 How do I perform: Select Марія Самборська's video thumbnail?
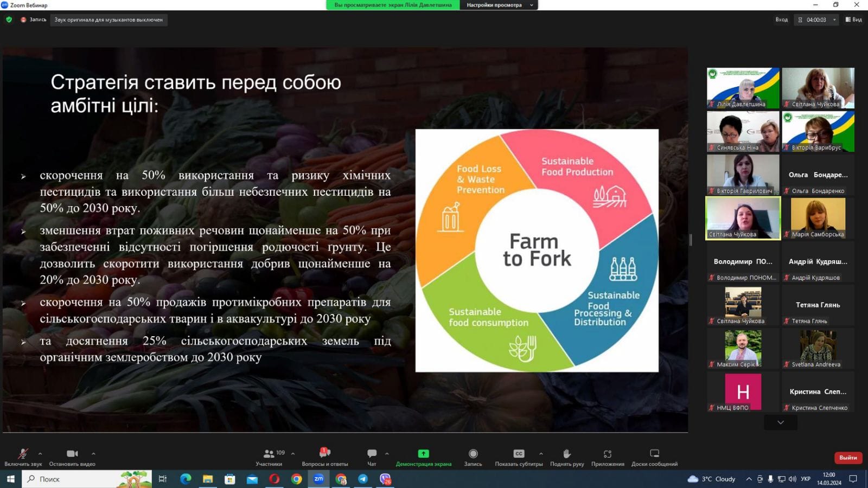tap(818, 218)
